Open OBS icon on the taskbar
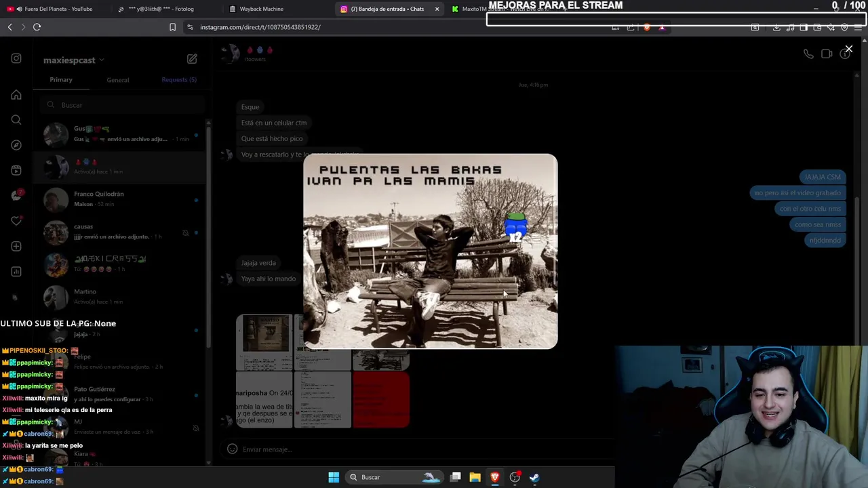868x488 pixels. tap(515, 477)
